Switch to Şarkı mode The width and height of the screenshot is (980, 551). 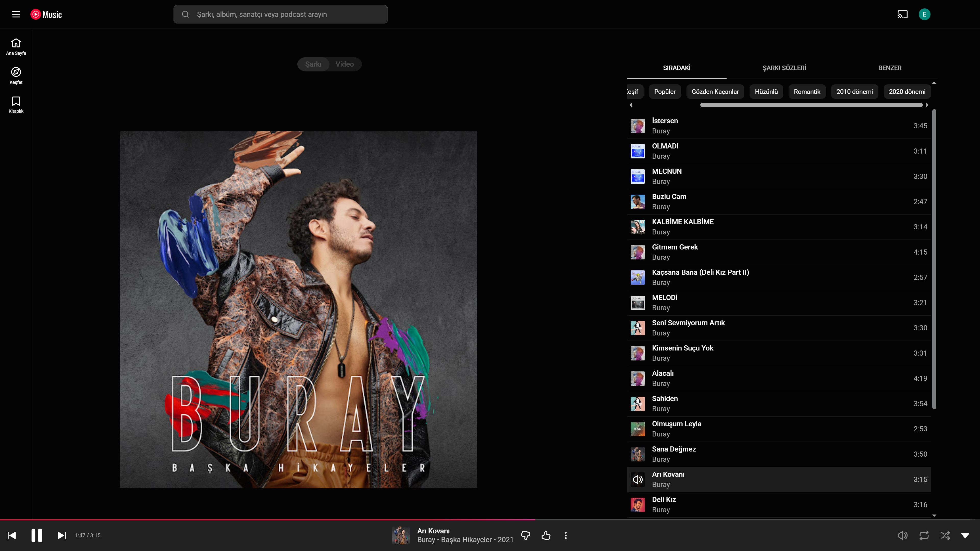click(x=313, y=64)
